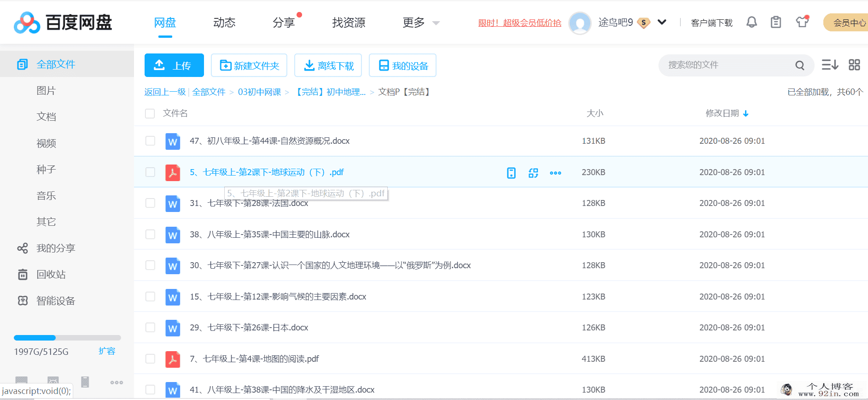This screenshot has height=400, width=868.
Task: Select 音乐 category in sidebar
Action: (x=46, y=195)
